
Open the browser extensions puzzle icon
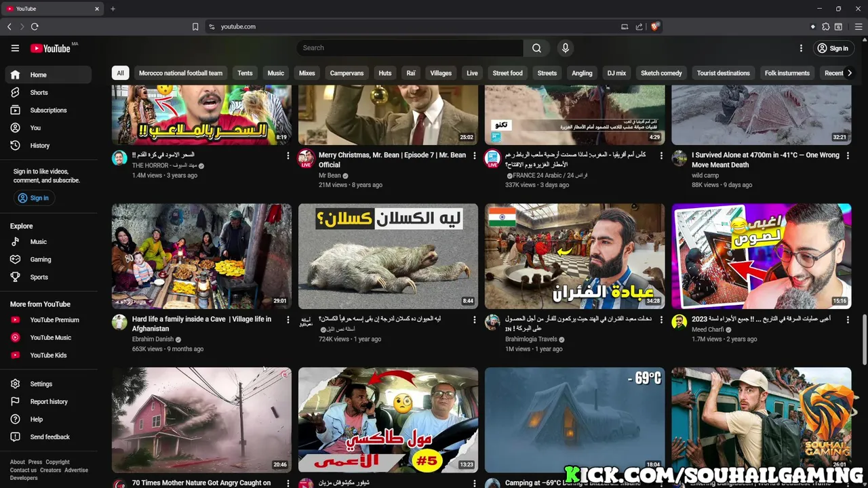click(825, 26)
